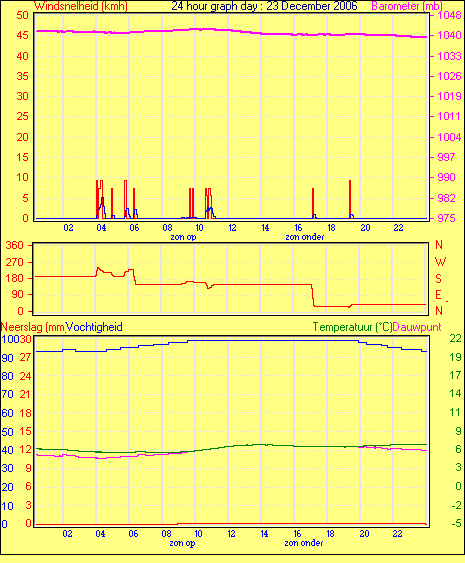Click the 'zon op' marker below the bottom graph
Image resolution: width=465 pixels, height=563 pixels.
coord(182,543)
